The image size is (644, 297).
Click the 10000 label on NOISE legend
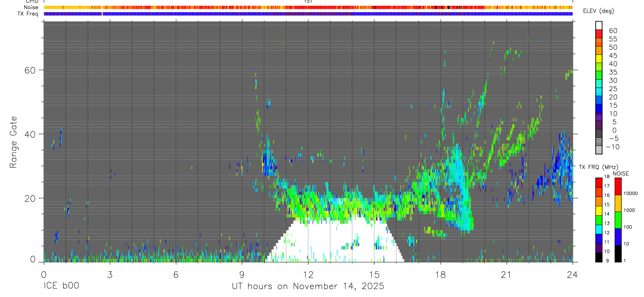click(x=631, y=193)
